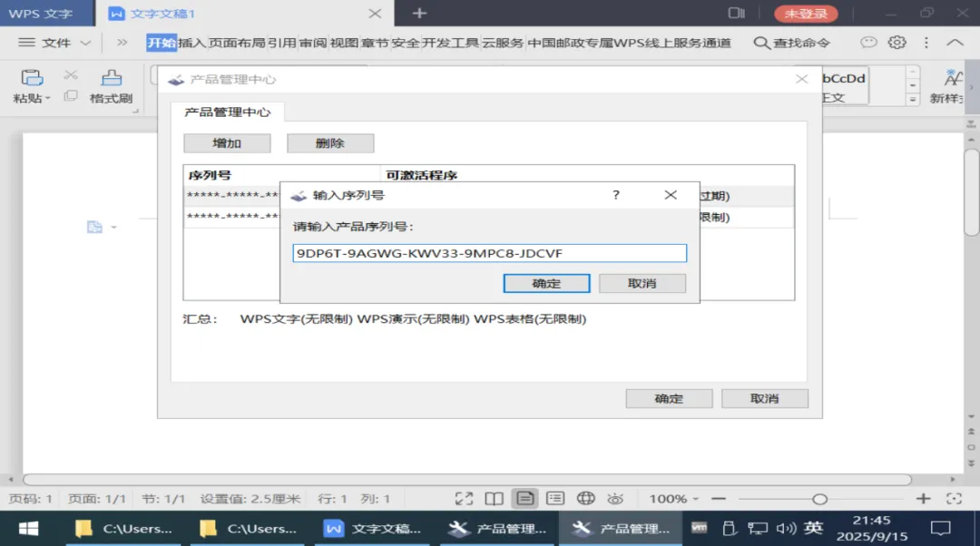The height and width of the screenshot is (546, 980).
Task: Toggle eye protection mode icon
Action: click(615, 499)
